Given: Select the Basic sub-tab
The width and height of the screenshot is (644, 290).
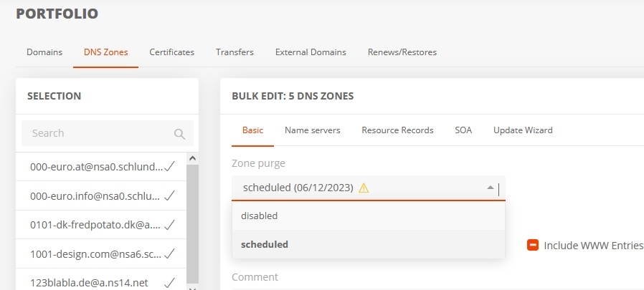Looking at the screenshot, I should click(x=252, y=130).
